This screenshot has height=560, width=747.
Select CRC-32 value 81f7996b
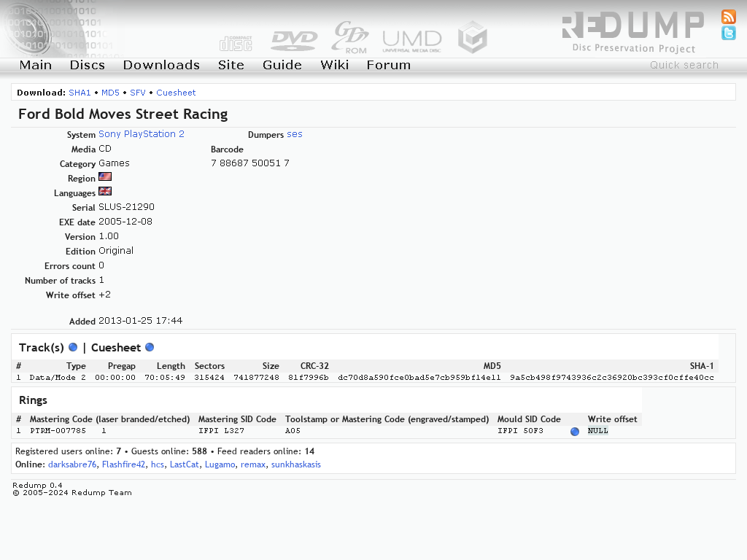click(309, 377)
